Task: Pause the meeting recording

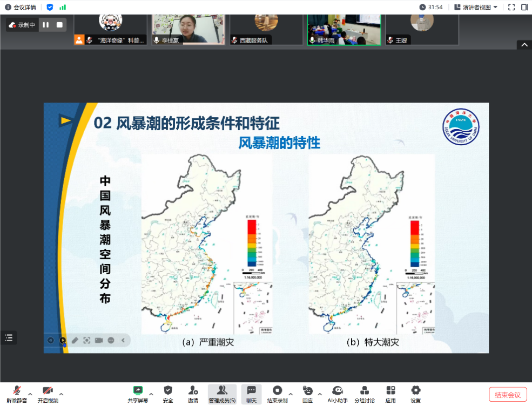Action: (x=46, y=25)
